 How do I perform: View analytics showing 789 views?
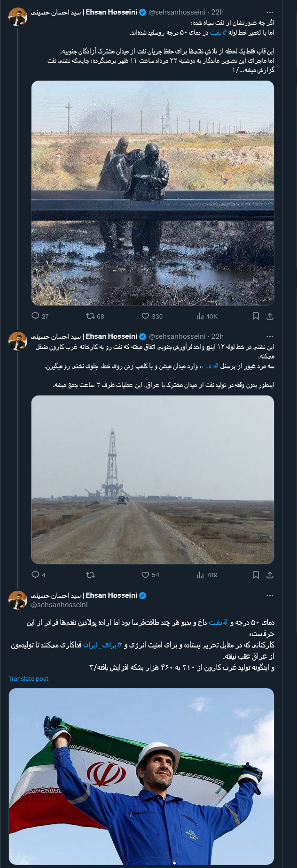(x=201, y=575)
